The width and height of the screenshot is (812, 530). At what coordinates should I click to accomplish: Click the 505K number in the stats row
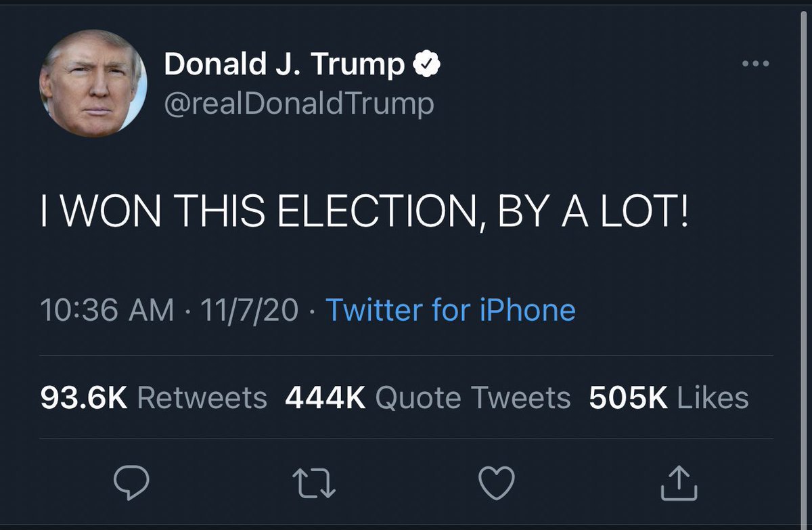click(x=629, y=398)
